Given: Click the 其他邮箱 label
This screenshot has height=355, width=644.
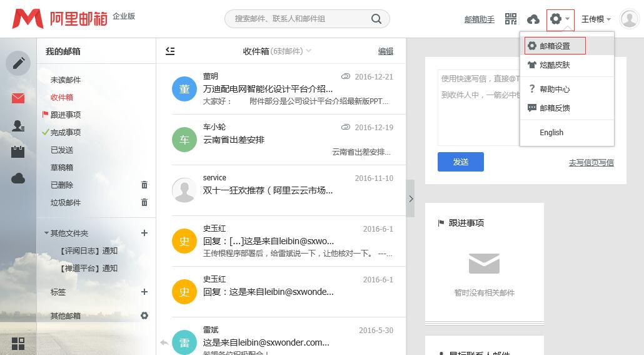Looking at the screenshot, I should coord(65,316).
